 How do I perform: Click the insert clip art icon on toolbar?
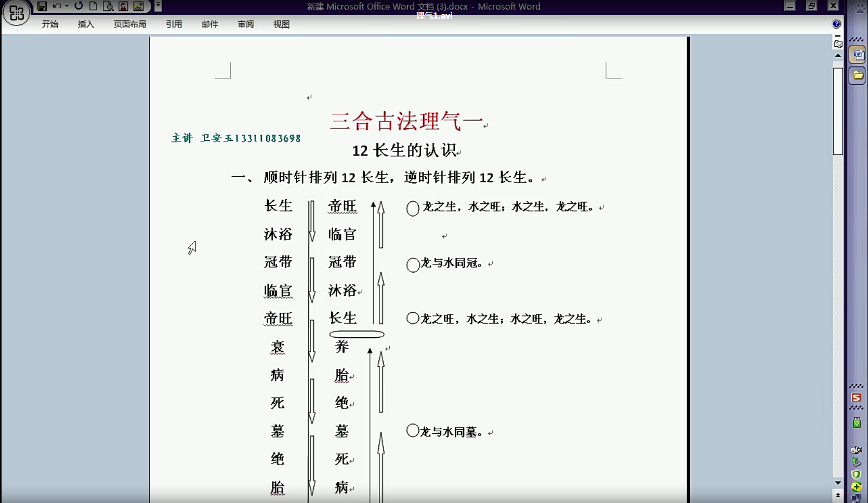[x=123, y=6]
